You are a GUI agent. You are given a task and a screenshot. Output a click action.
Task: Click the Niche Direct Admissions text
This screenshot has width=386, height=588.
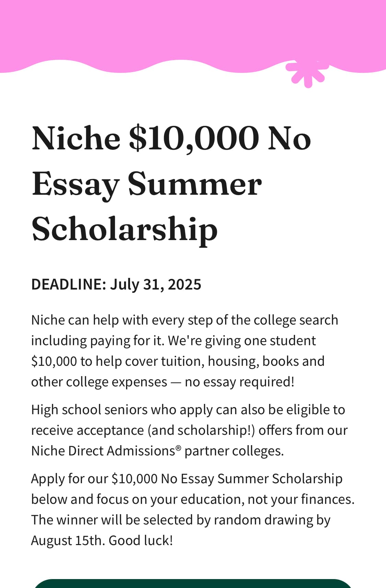pos(103,451)
